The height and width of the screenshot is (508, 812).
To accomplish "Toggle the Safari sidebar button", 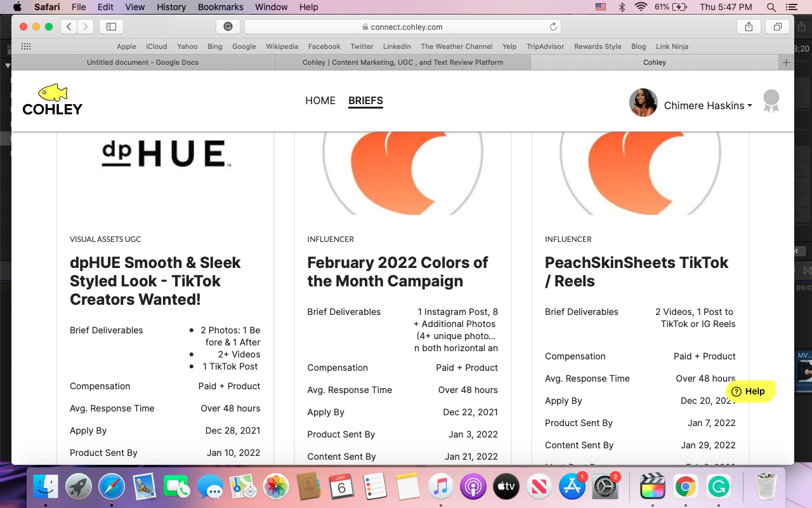I will pos(112,27).
